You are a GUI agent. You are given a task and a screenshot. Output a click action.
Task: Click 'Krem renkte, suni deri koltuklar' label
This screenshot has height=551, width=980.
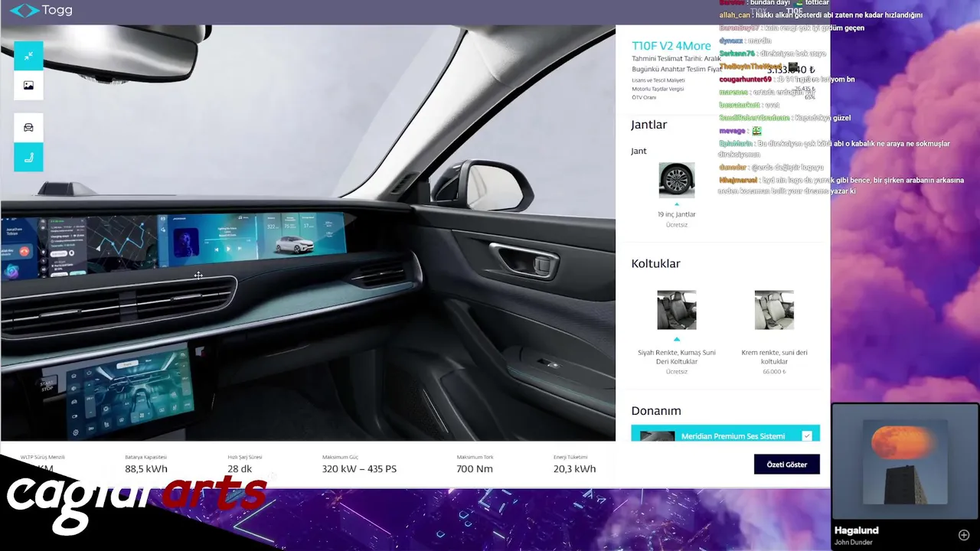click(x=774, y=357)
